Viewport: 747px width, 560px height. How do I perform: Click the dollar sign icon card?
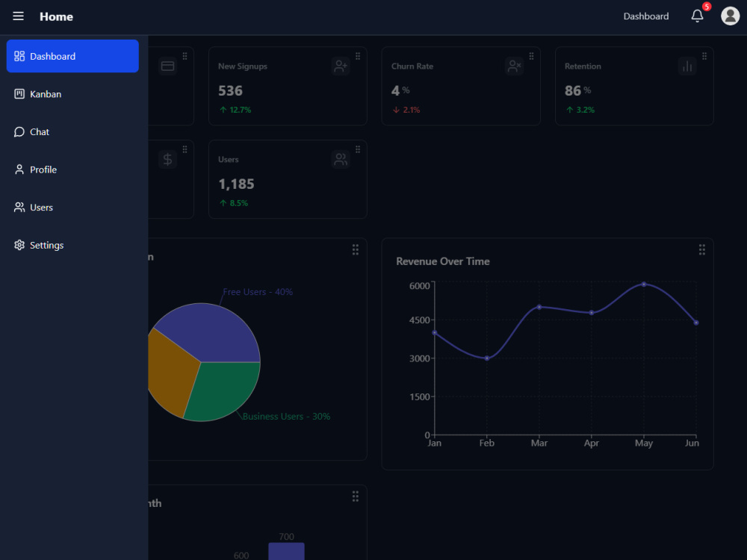pos(167,160)
